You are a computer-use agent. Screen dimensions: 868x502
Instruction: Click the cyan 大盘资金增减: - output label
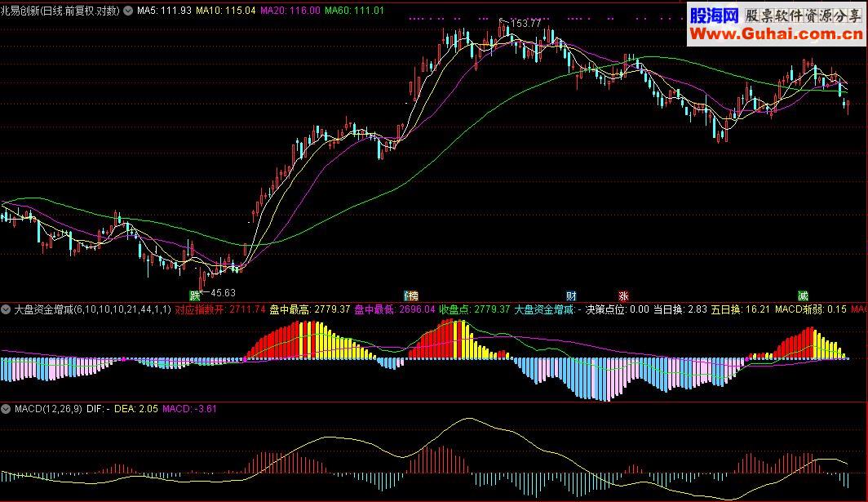(547, 309)
